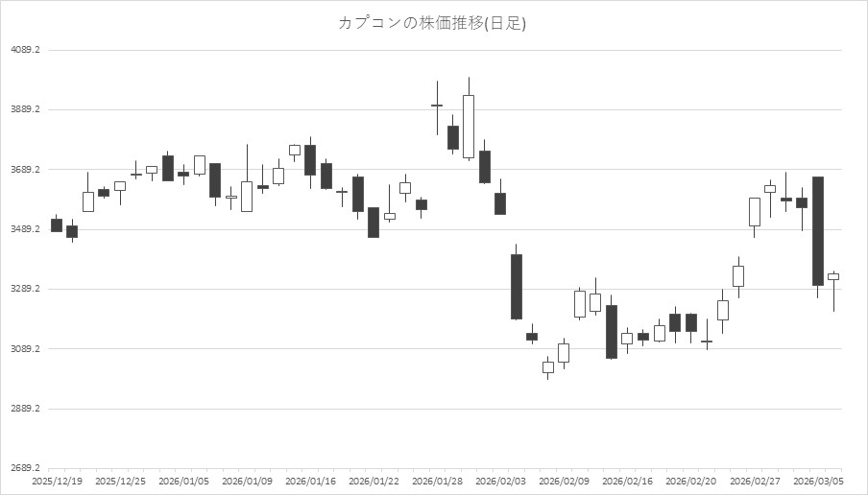The width and height of the screenshot is (868, 495).
Task: Select the 2026/01/05 x-axis date
Action: [183, 481]
